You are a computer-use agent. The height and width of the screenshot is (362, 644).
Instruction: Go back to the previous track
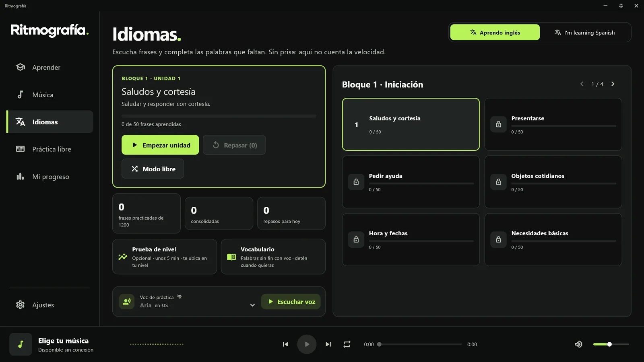click(285, 344)
